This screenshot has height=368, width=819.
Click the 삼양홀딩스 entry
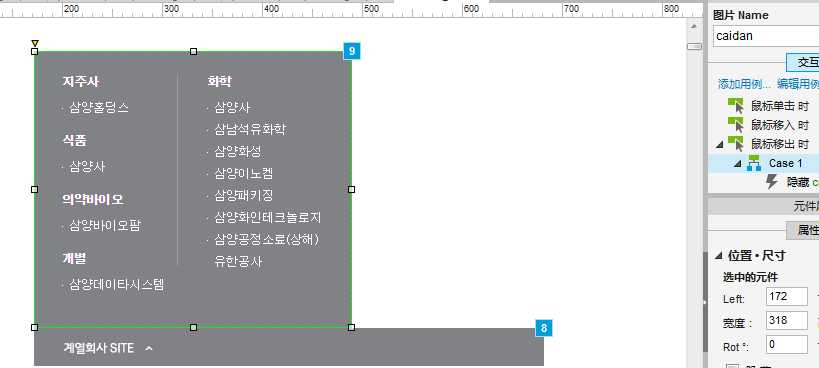[98, 108]
